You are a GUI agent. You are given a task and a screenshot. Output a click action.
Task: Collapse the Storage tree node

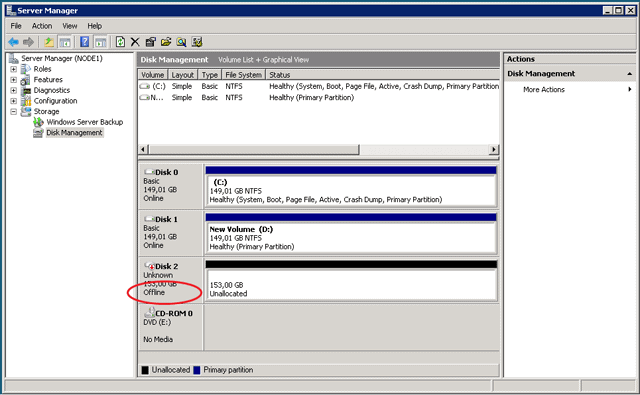[13, 111]
